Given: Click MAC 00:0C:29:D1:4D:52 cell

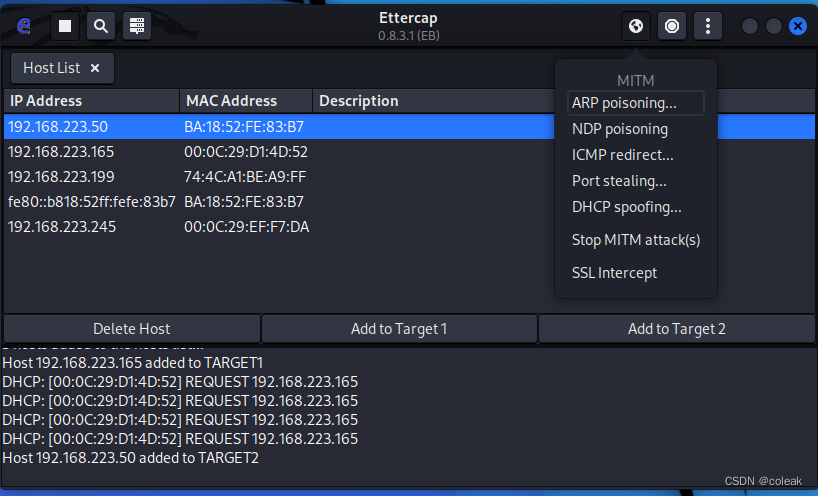Looking at the screenshot, I should pyautogui.click(x=246, y=152).
